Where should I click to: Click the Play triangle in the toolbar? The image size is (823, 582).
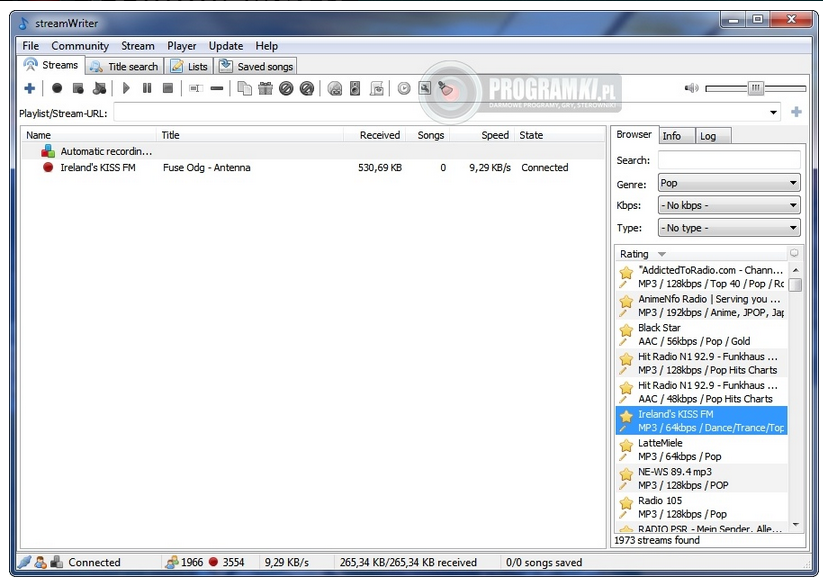tap(126, 88)
